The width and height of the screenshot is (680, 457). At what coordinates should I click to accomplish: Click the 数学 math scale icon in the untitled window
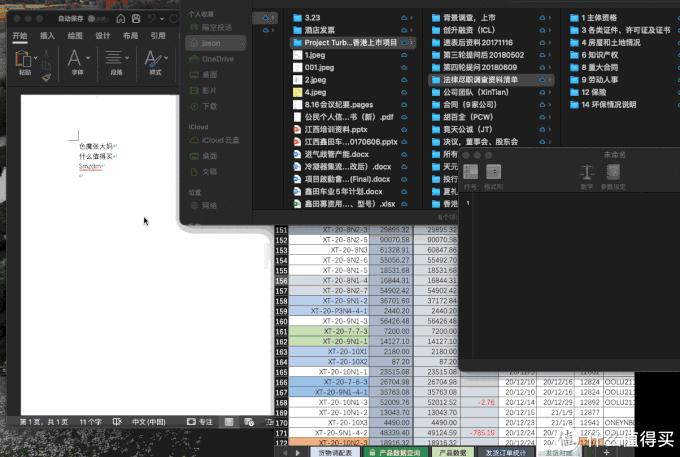[x=587, y=172]
